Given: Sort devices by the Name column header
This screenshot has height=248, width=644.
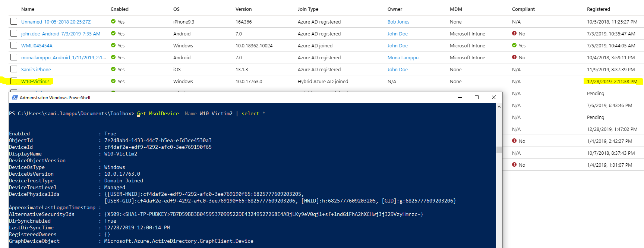Looking at the screenshot, I should click(x=28, y=9).
